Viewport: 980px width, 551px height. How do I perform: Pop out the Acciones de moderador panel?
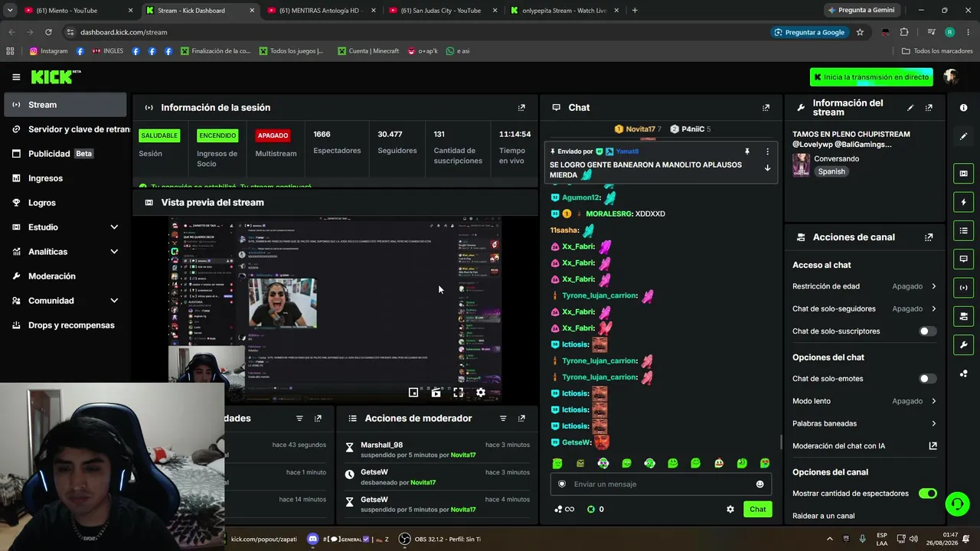521,419
